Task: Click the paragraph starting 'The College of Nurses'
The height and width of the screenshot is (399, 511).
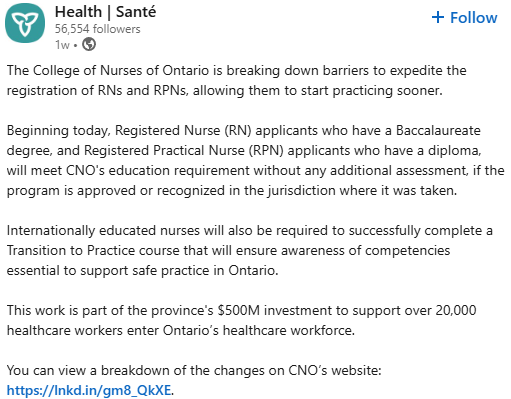Action: 236,80
